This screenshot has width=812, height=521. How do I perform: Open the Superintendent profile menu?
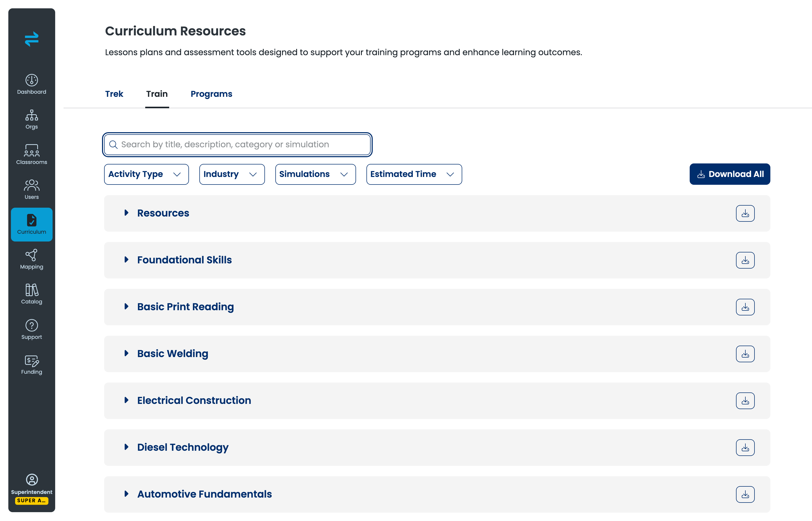click(x=31, y=484)
